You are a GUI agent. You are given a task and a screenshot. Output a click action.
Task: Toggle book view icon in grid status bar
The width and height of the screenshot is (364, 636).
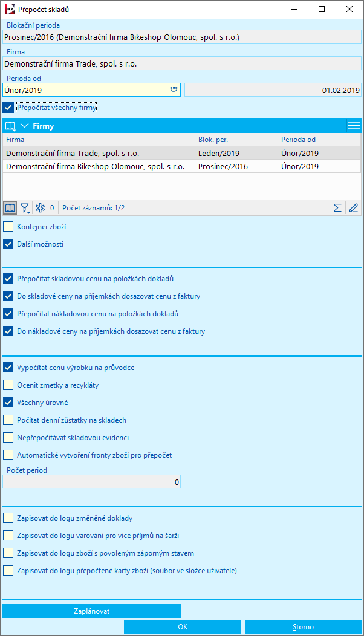coord(10,208)
